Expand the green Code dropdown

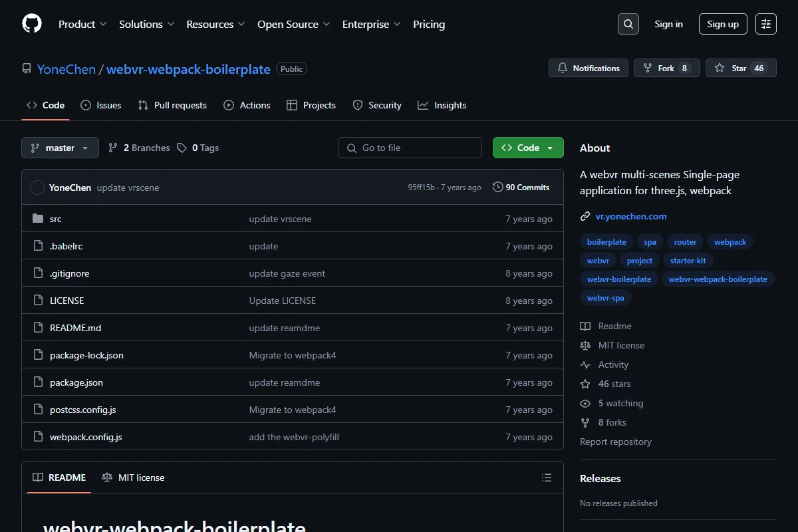528,148
